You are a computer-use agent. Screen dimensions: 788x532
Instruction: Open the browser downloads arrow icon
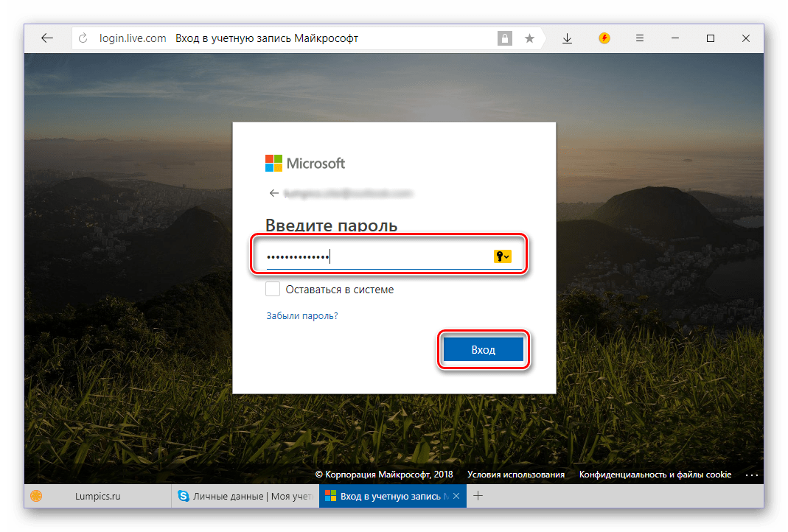coord(567,38)
